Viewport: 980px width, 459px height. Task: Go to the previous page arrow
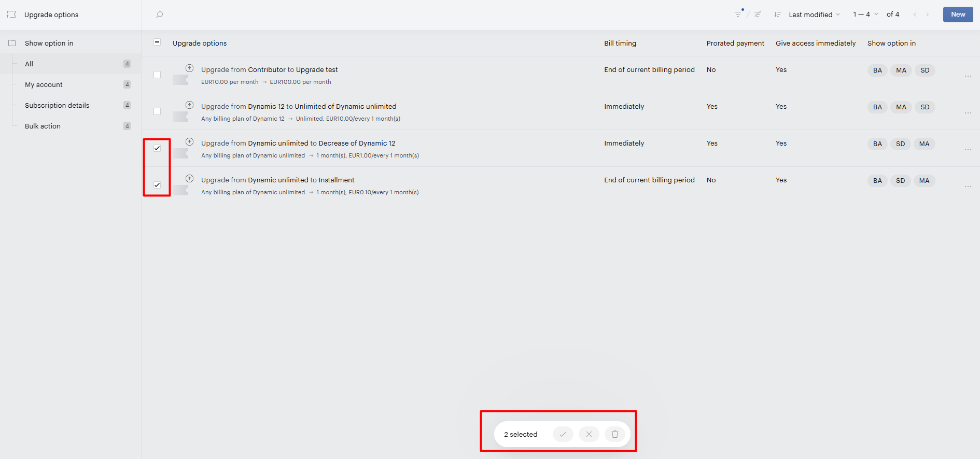coord(915,15)
